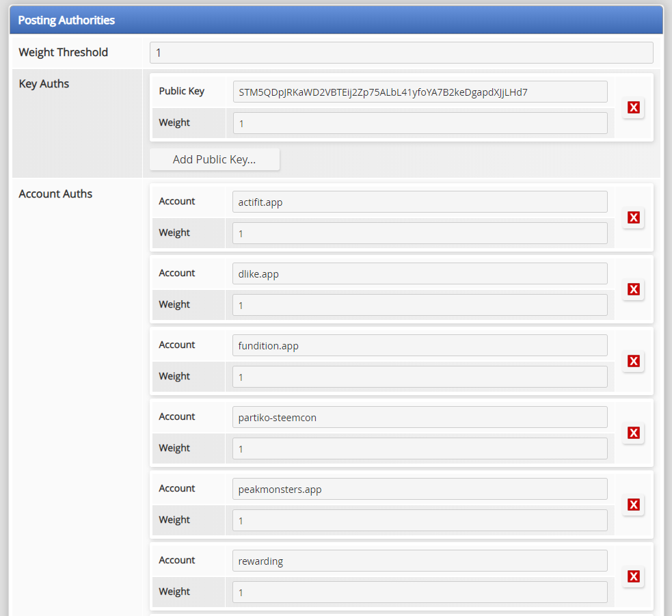This screenshot has height=616, width=672.
Task: Click the Public Key label
Action: click(x=182, y=92)
